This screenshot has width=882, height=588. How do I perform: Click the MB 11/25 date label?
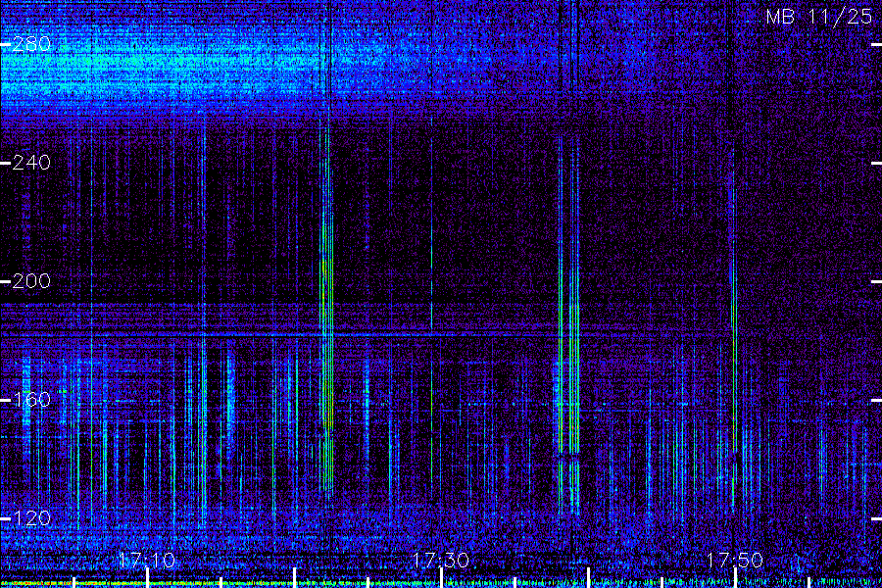click(x=819, y=17)
